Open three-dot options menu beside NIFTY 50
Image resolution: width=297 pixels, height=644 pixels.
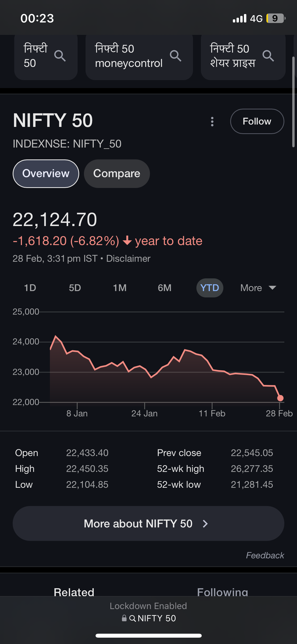[212, 122]
